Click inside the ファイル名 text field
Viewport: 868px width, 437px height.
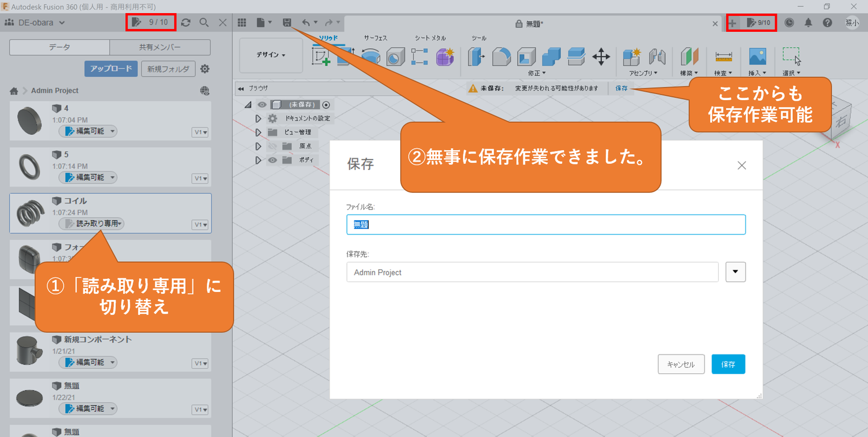click(x=545, y=224)
